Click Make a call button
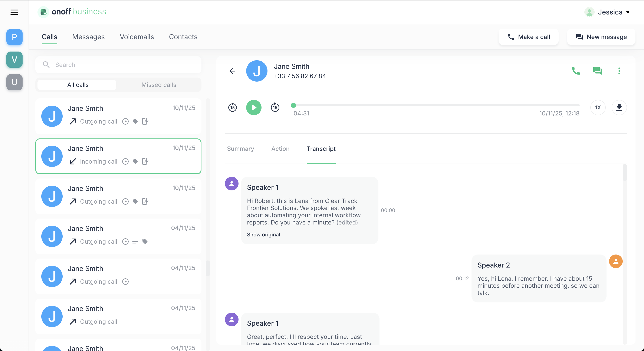Screen dimensions: 644x351 tap(529, 37)
